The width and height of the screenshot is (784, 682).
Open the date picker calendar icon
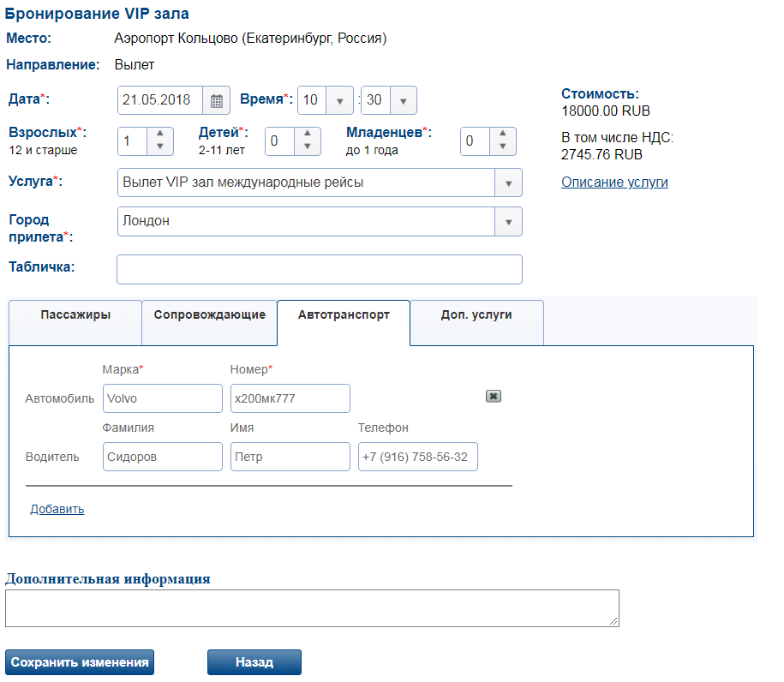tap(216, 101)
